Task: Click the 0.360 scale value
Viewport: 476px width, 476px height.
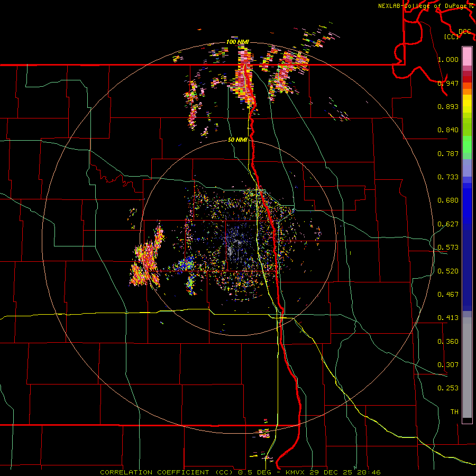Action: click(448, 342)
